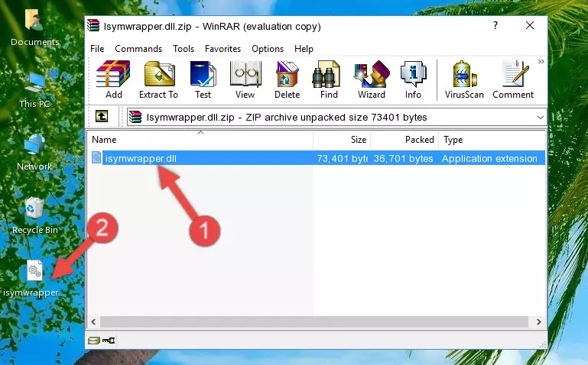Viewport: 588px width, 365px height.
Task: Open the File menu
Action: click(97, 49)
